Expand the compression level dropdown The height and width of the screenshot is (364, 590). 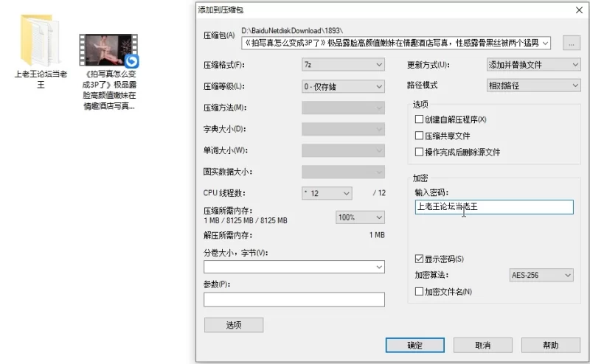[x=343, y=86]
